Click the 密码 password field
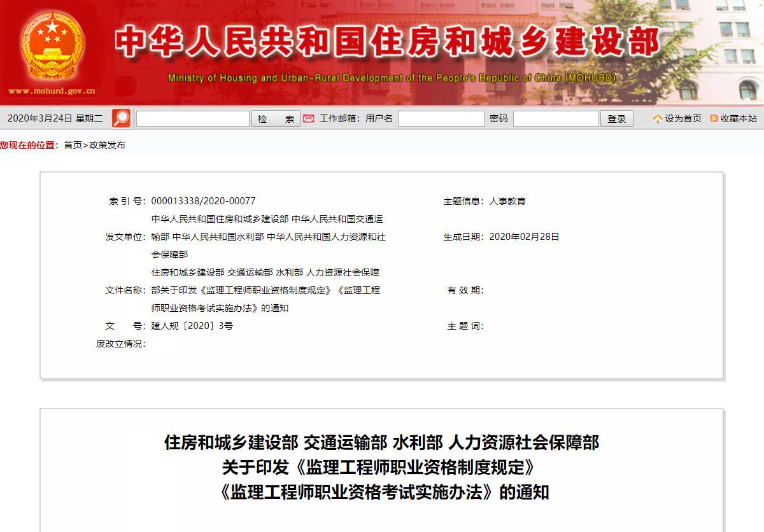 coord(555,118)
